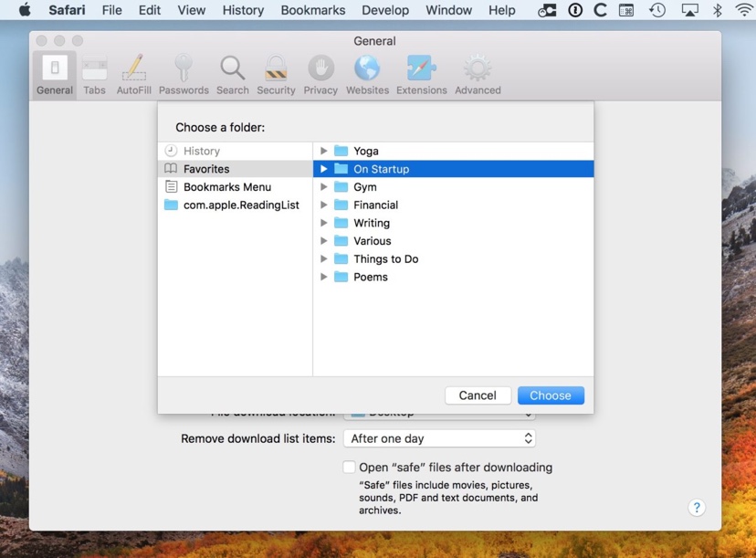756x558 pixels.
Task: Expand the Gym folder triangle
Action: (x=324, y=186)
